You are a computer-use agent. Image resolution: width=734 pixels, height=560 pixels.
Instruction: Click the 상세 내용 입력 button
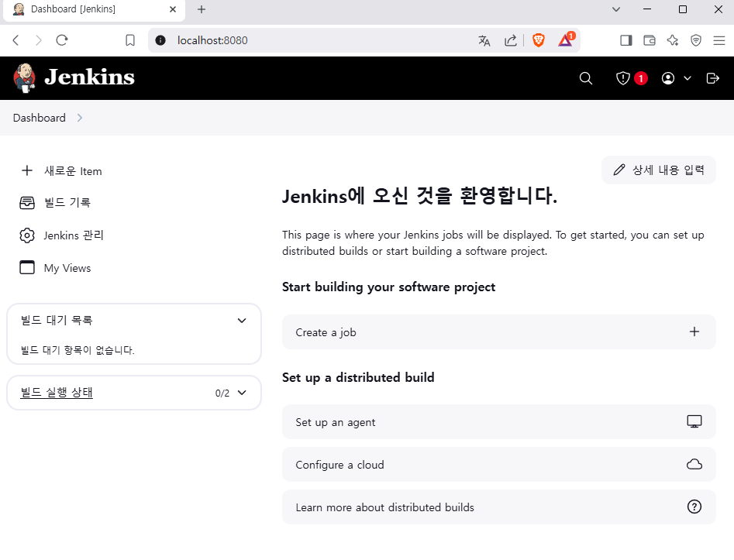coord(658,170)
